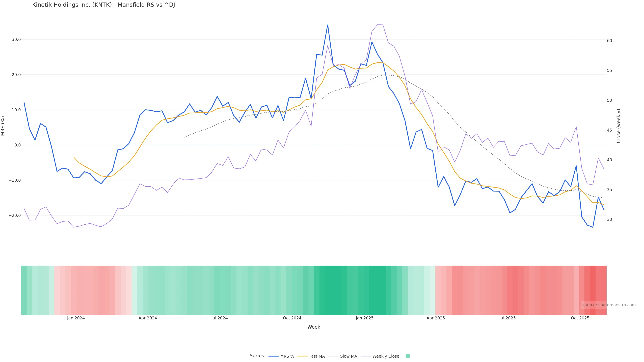Click the Week x-axis title
This screenshot has width=644, height=362.
pos(313,327)
